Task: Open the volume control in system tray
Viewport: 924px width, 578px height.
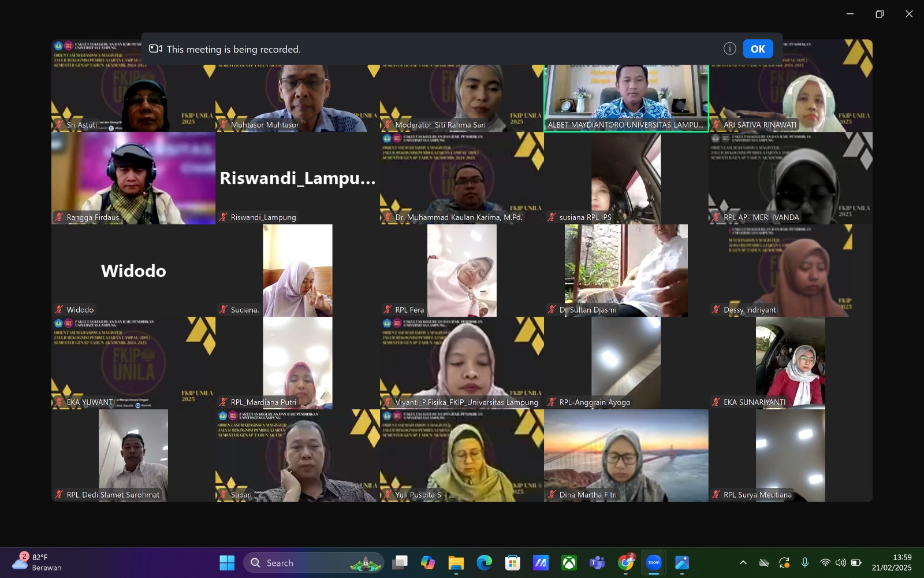Action: pyautogui.click(x=841, y=562)
